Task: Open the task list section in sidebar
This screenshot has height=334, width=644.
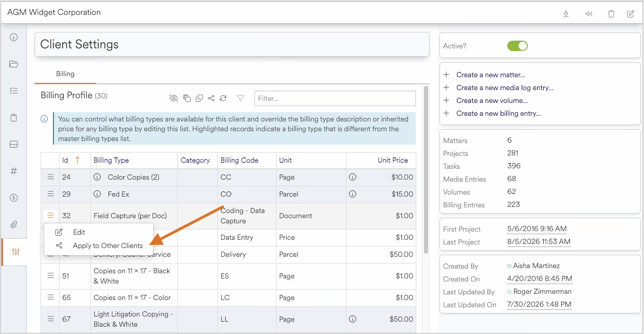Action: [14, 91]
